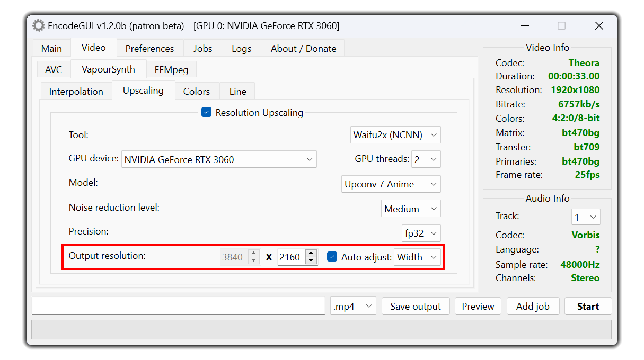The width and height of the screenshot is (644, 360).
Task: Open the .mp4 output format dropdown
Action: click(x=353, y=307)
